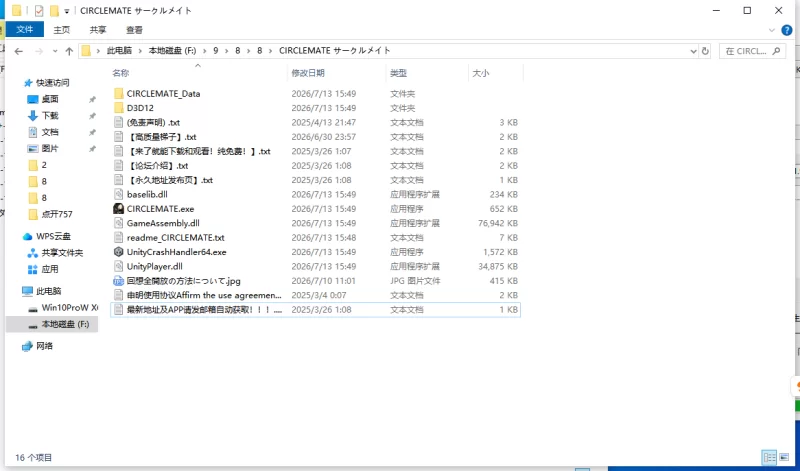Go up one folder level
This screenshot has height=471, width=800.
[x=69, y=51]
